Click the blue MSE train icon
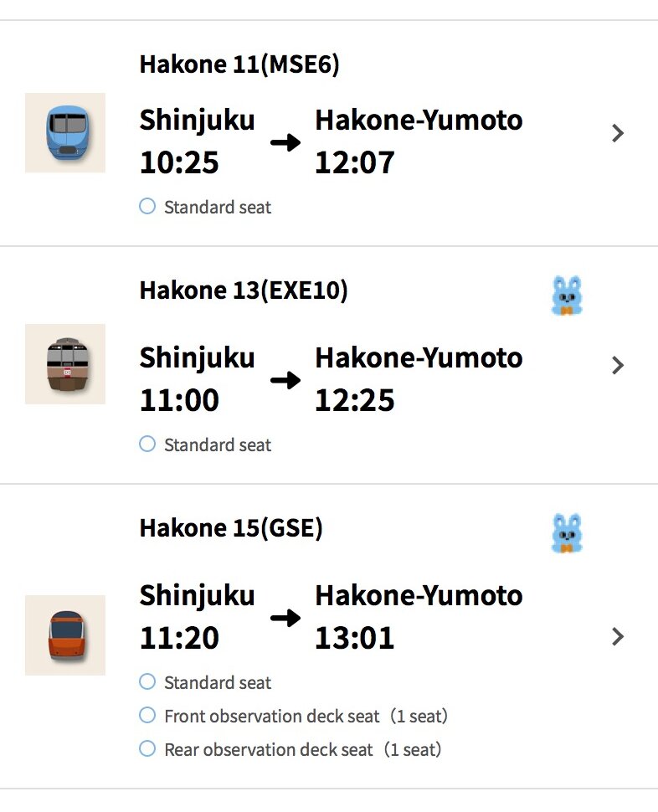The image size is (658, 812). (64, 132)
